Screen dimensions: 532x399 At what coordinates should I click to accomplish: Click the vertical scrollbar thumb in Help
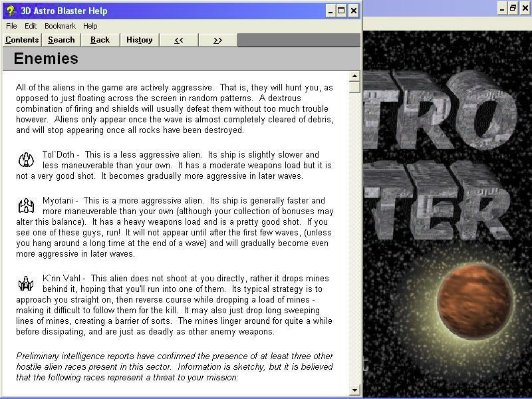(354, 87)
